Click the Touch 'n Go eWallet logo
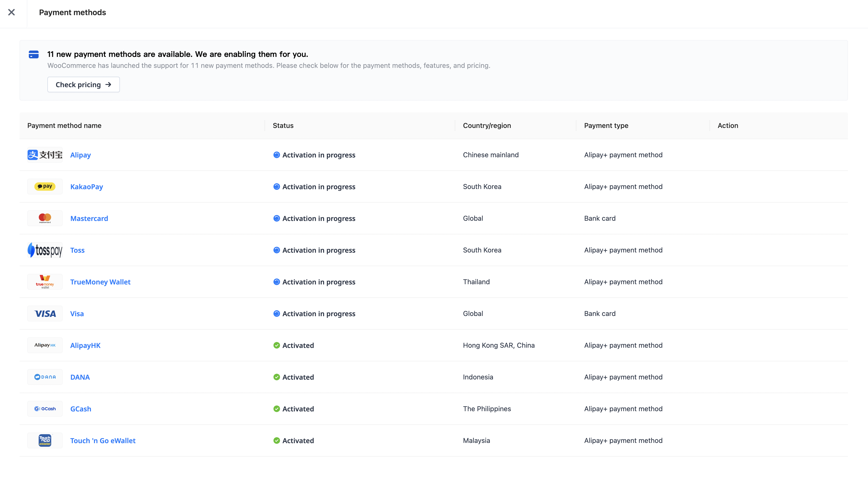This screenshot has height=481, width=868. pyautogui.click(x=45, y=440)
